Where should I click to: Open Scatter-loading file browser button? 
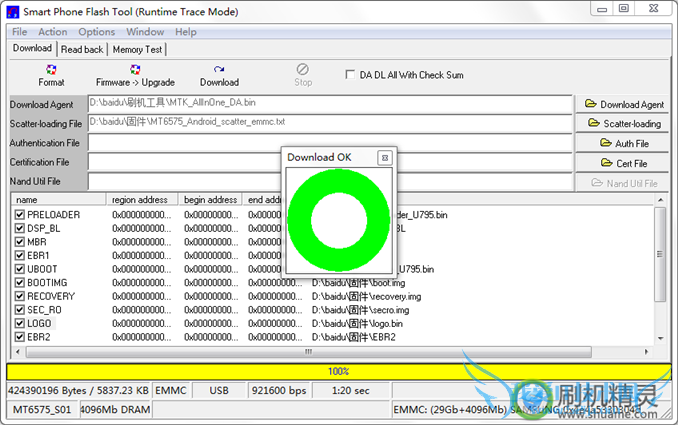click(624, 124)
